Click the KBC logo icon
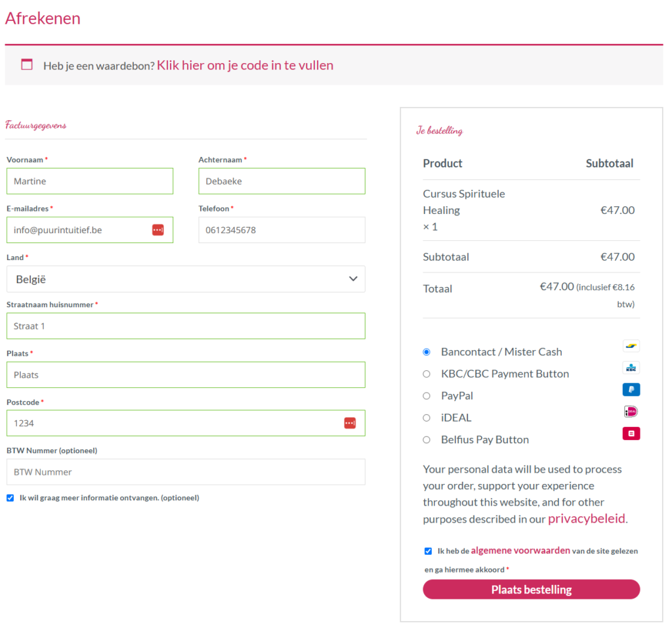 [x=631, y=368]
